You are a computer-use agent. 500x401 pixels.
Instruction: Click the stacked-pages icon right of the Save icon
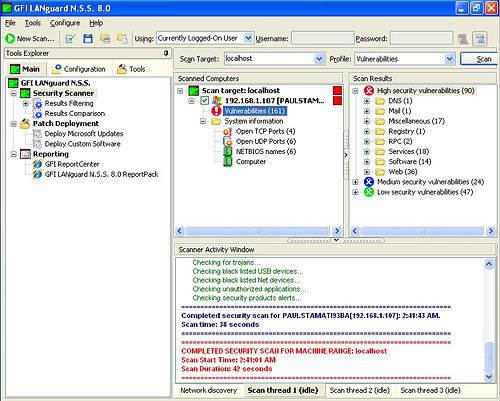pos(105,39)
